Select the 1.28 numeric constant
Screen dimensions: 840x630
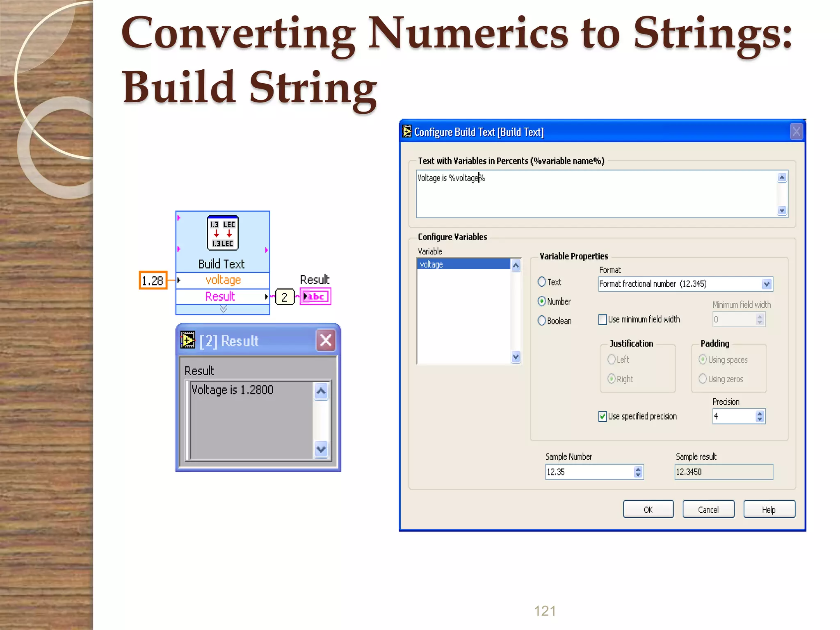[x=153, y=281]
